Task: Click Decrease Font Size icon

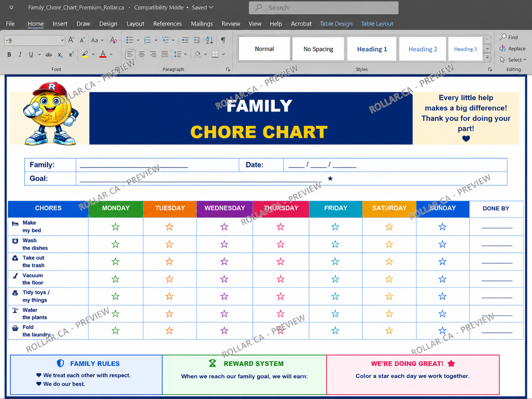Action: 83,40
